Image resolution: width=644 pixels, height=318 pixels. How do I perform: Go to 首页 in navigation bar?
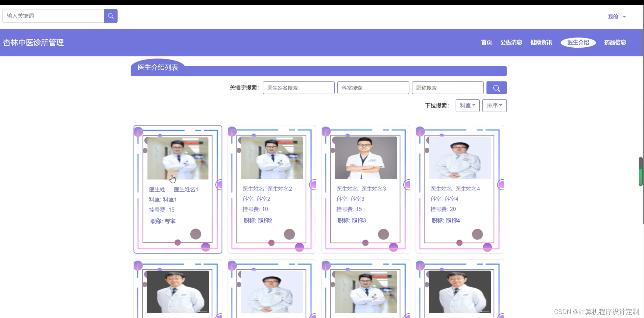tap(486, 43)
